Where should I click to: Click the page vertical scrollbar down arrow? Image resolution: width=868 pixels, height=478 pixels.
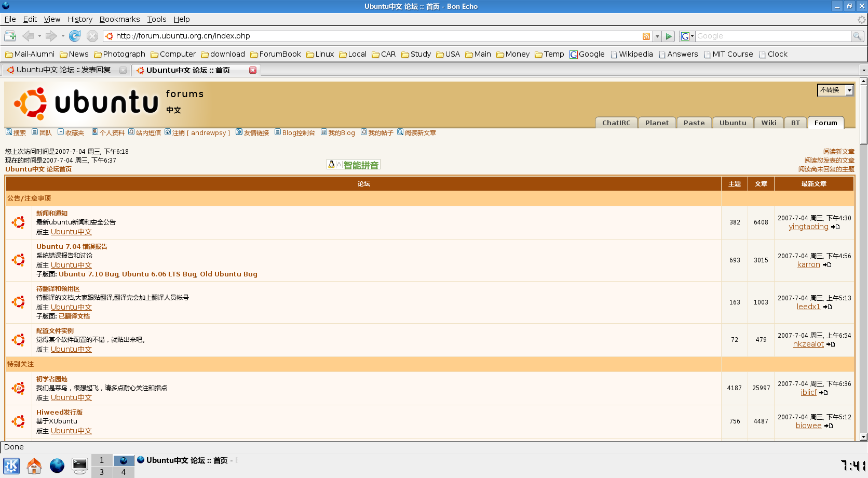coord(863,437)
